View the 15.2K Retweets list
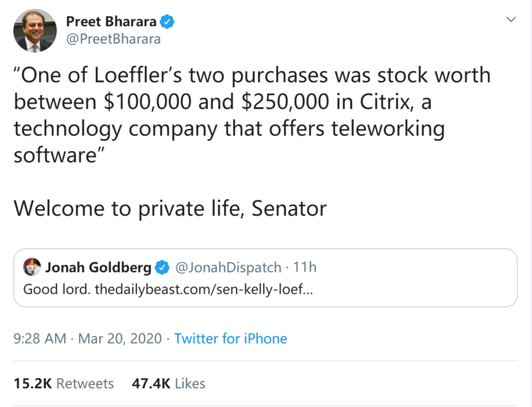The width and height of the screenshot is (532, 407). coord(64,383)
